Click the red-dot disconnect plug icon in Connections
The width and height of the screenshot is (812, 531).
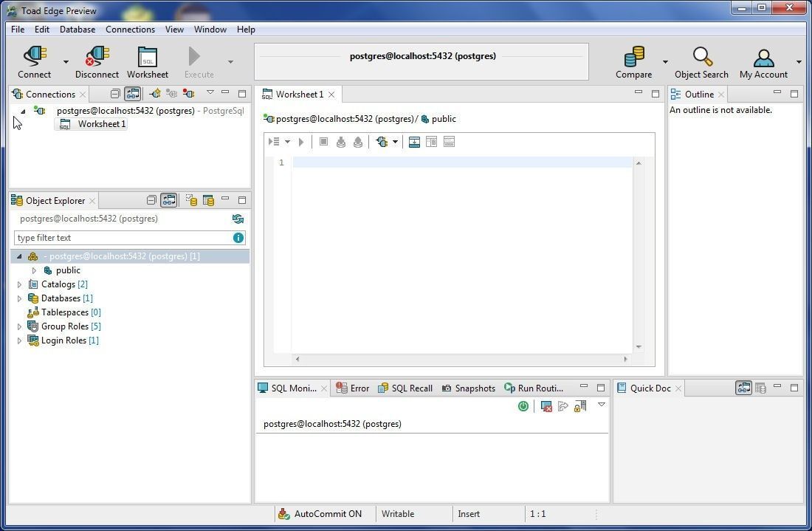[188, 94]
